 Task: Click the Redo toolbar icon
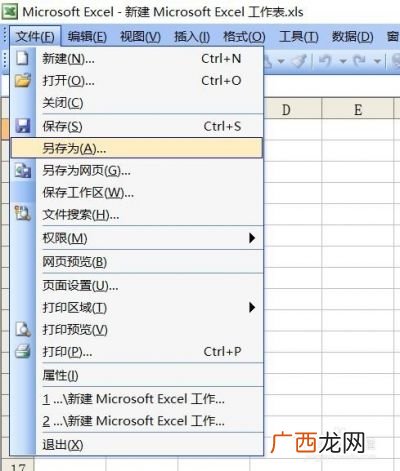tap(360, 61)
